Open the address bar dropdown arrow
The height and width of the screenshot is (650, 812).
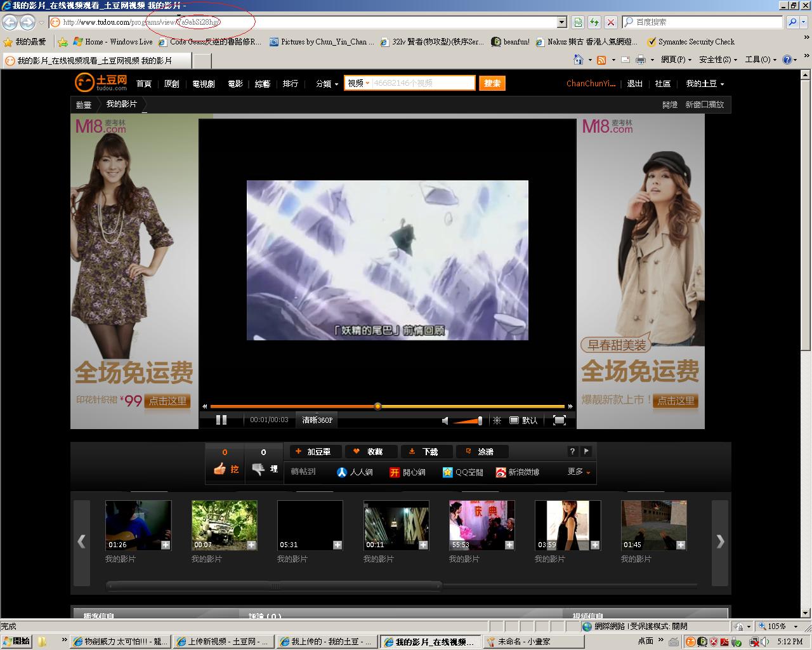[561, 22]
